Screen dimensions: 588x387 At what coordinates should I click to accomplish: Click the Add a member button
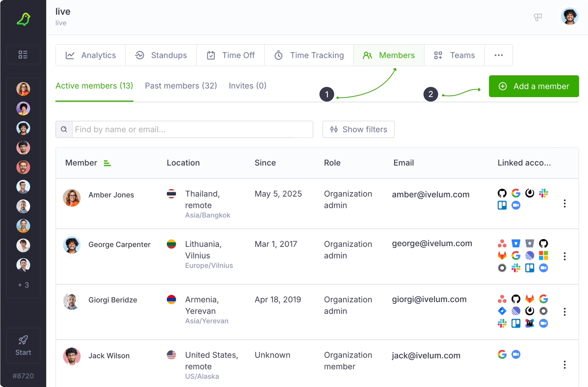534,86
